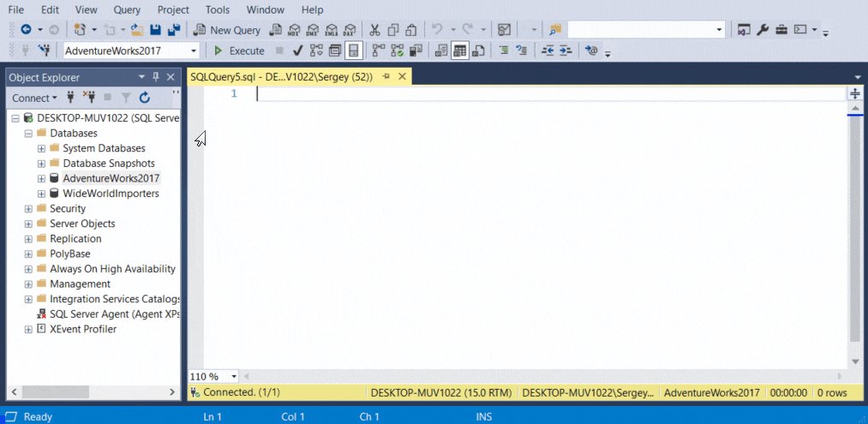Uncomment selected lines icon

coord(521,51)
